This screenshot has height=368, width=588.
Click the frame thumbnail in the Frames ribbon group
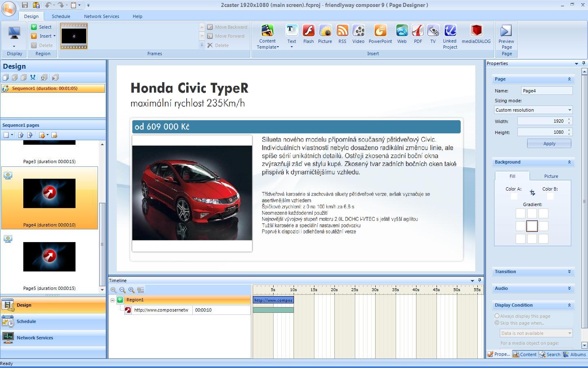click(74, 36)
